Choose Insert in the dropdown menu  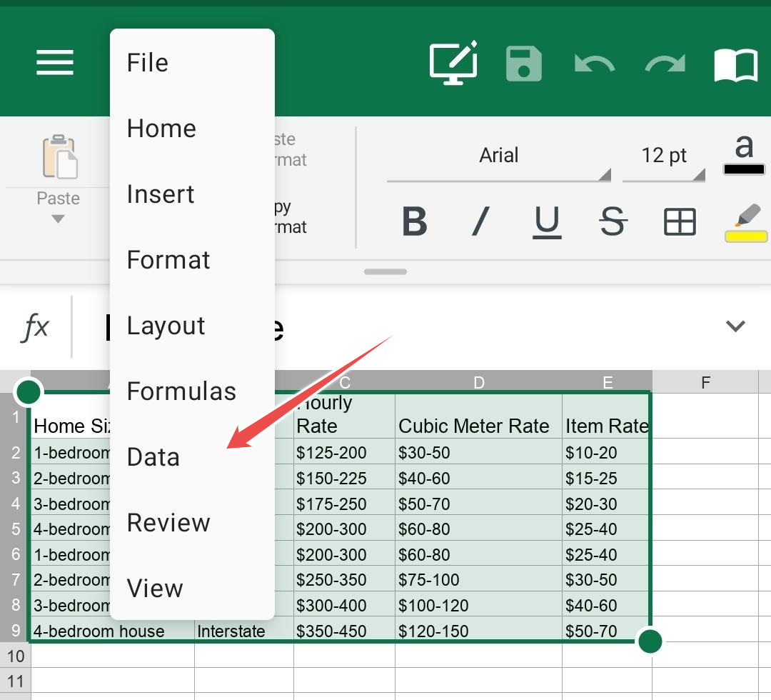click(161, 194)
